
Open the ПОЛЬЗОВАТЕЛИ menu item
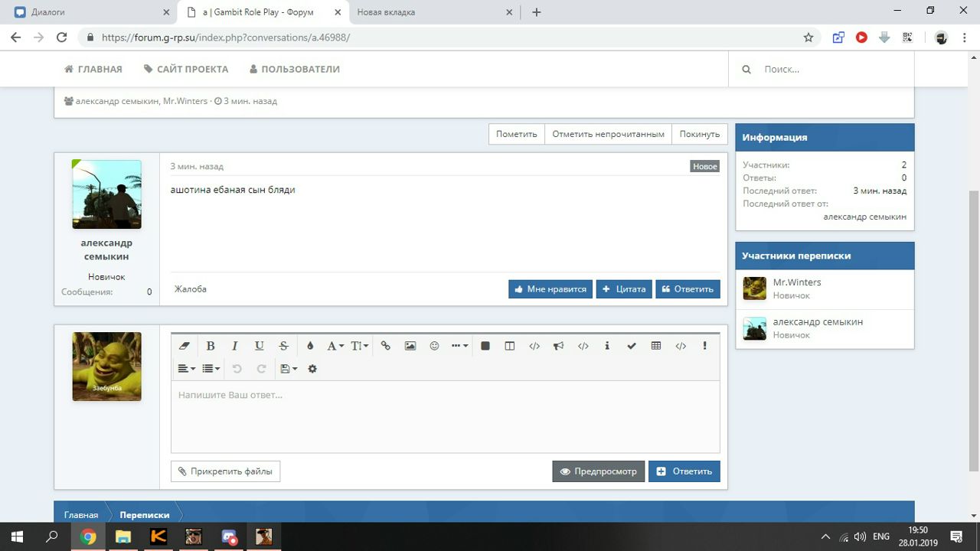pos(295,69)
